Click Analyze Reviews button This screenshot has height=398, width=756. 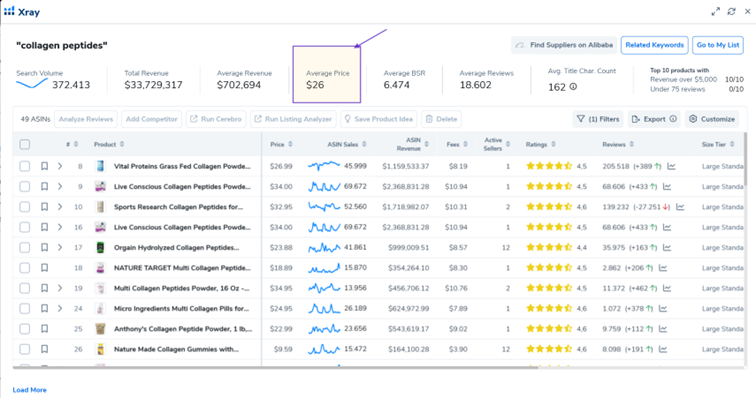(x=86, y=119)
